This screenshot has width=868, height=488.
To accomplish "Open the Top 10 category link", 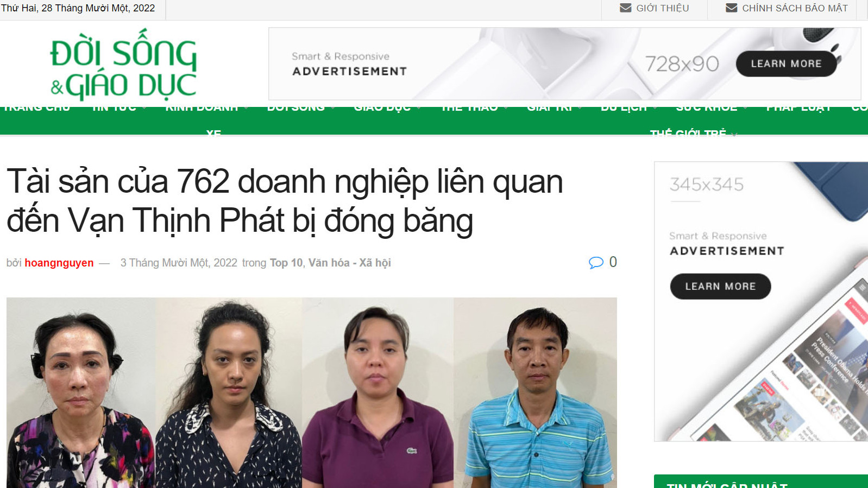I will tap(286, 263).
